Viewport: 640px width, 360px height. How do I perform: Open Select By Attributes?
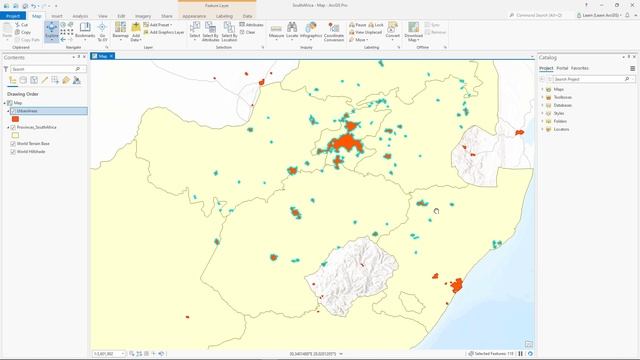[x=211, y=31]
